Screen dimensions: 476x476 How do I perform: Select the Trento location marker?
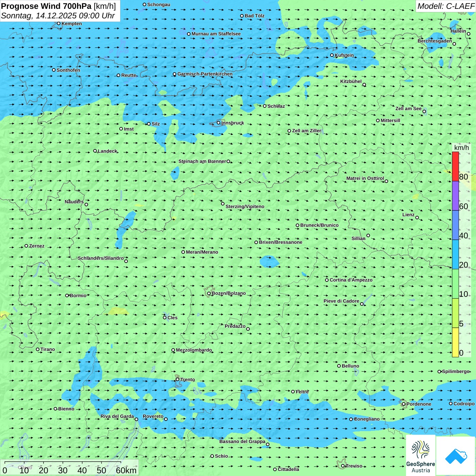177,379
